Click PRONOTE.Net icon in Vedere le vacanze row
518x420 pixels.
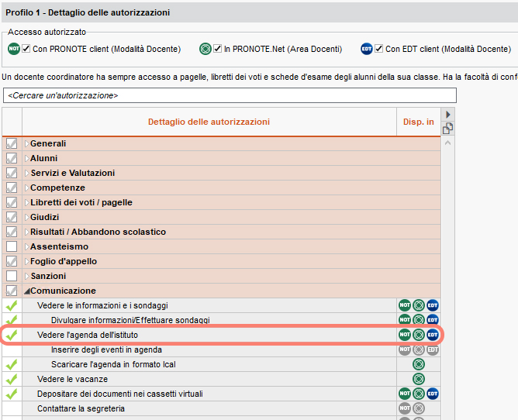[x=419, y=379]
